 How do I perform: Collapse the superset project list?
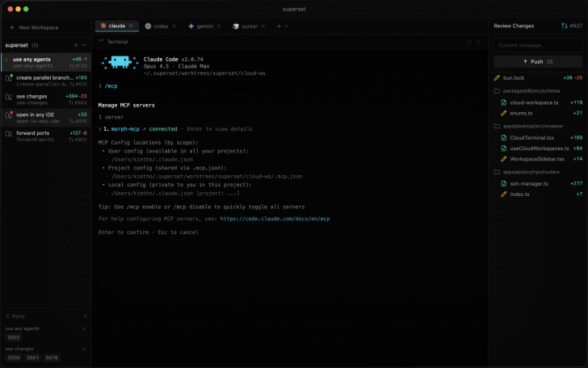point(84,45)
